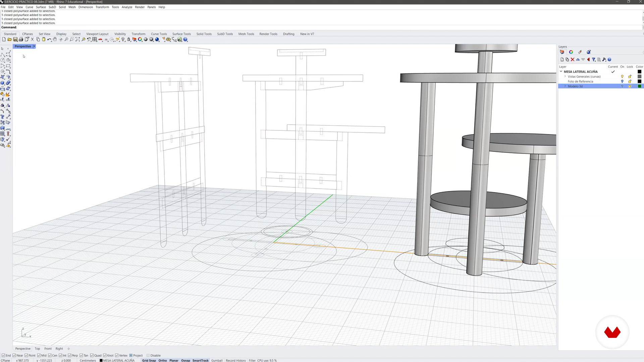The image size is (644, 362).
Task: Toggle the Vertex osnap checkbox
Action: coord(117,355)
